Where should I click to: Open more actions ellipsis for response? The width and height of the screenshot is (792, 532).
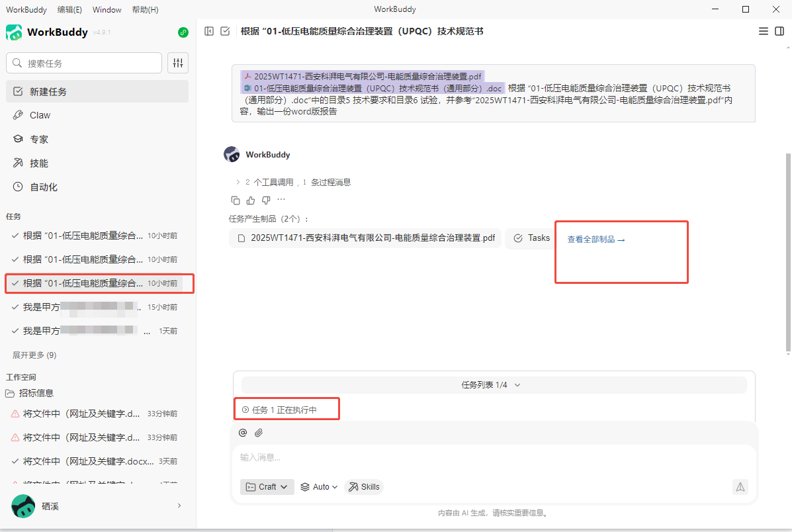pos(281,200)
